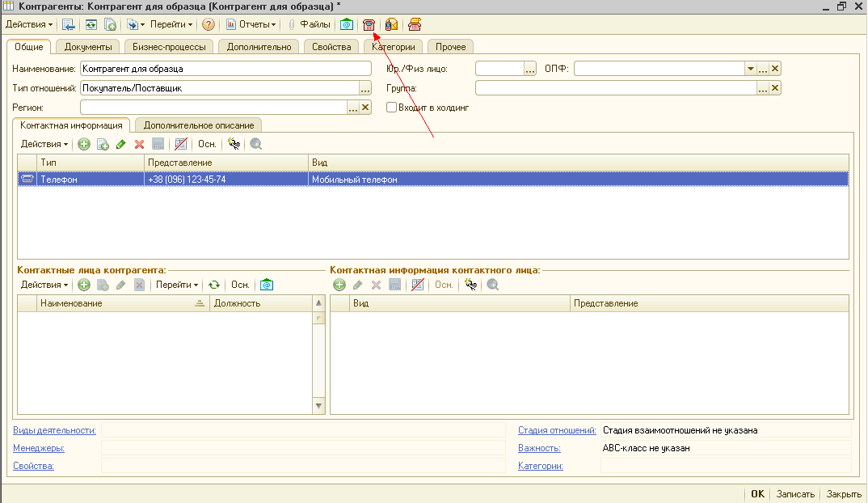The image size is (868, 503).
Task: Enable the Входит в холдинг checkbox
Action: click(x=391, y=107)
